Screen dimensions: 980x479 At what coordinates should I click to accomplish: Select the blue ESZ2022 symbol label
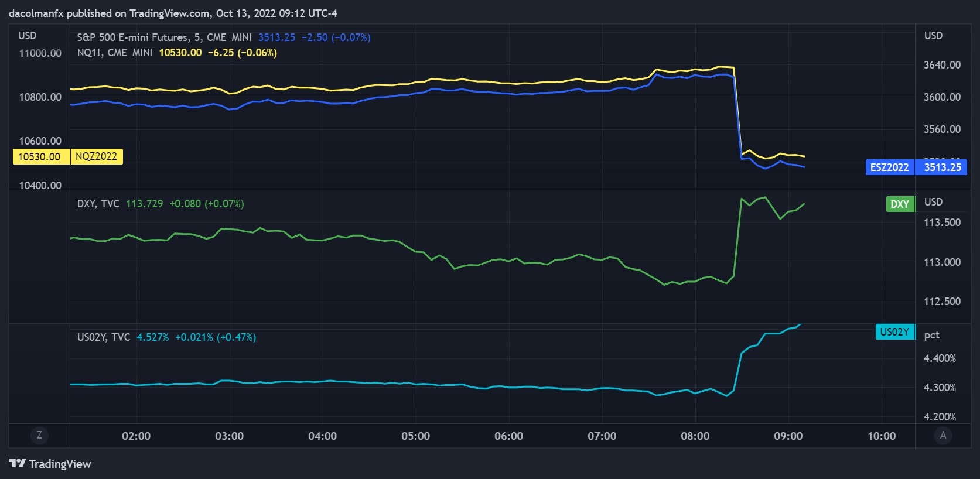click(x=890, y=167)
